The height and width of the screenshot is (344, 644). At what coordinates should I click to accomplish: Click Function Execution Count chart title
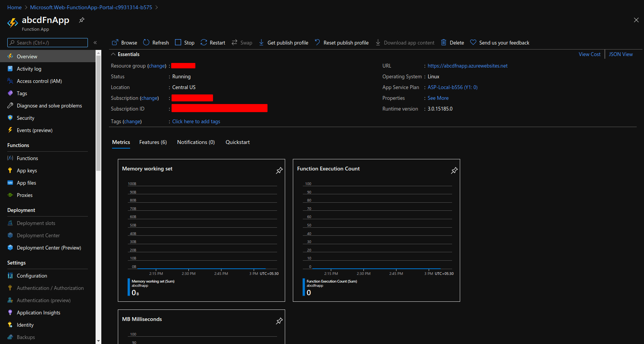coord(328,169)
